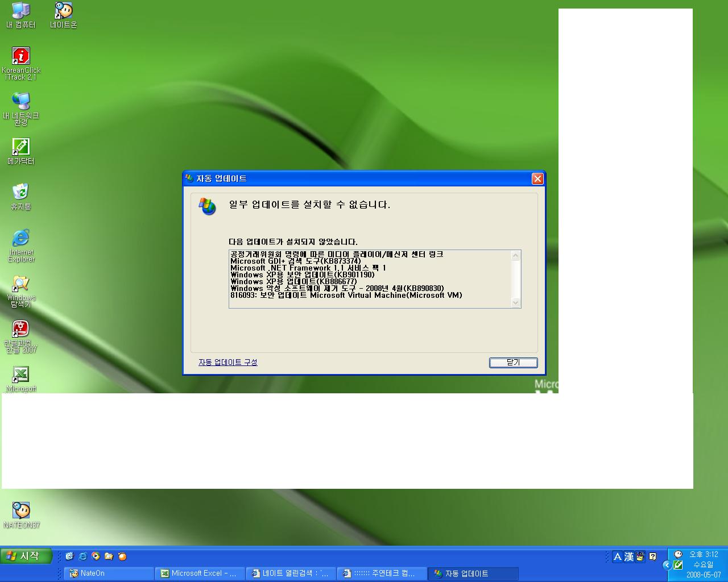This screenshot has width=728, height=582.
Task: Click Windows XP용 보안 업데이트(KB901190) entry
Action: coord(303,275)
